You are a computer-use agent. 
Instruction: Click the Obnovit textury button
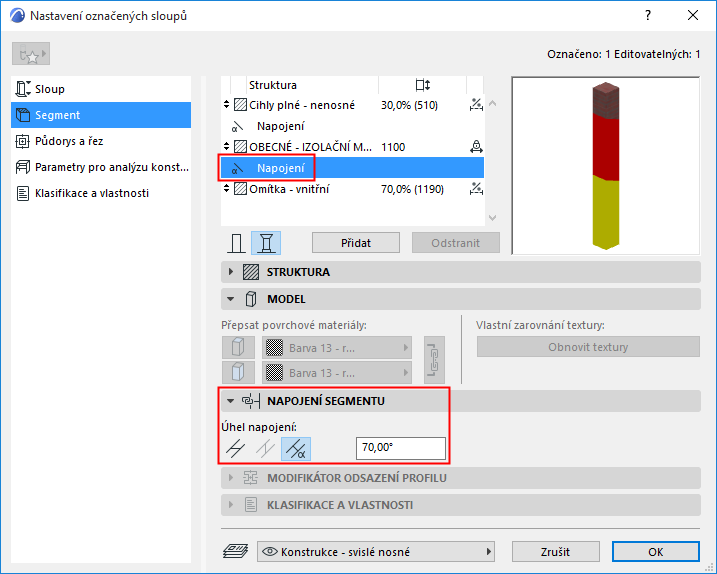[588, 347]
